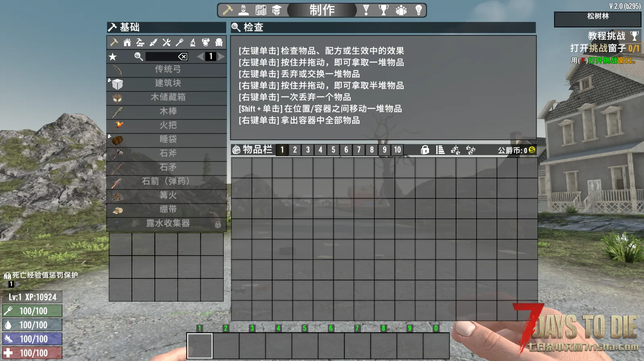Switch to inventory page 8 tab
This screenshot has height=361, width=644.
372,150
